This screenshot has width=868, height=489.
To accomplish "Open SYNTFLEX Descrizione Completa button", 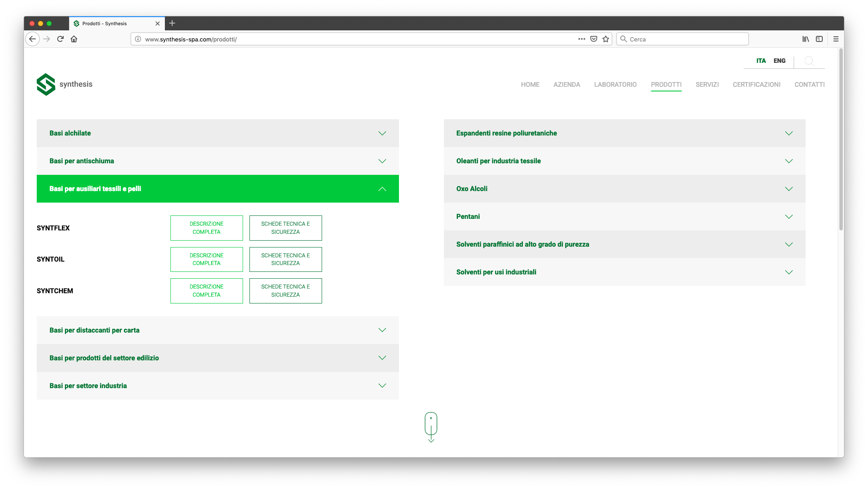I will [206, 228].
